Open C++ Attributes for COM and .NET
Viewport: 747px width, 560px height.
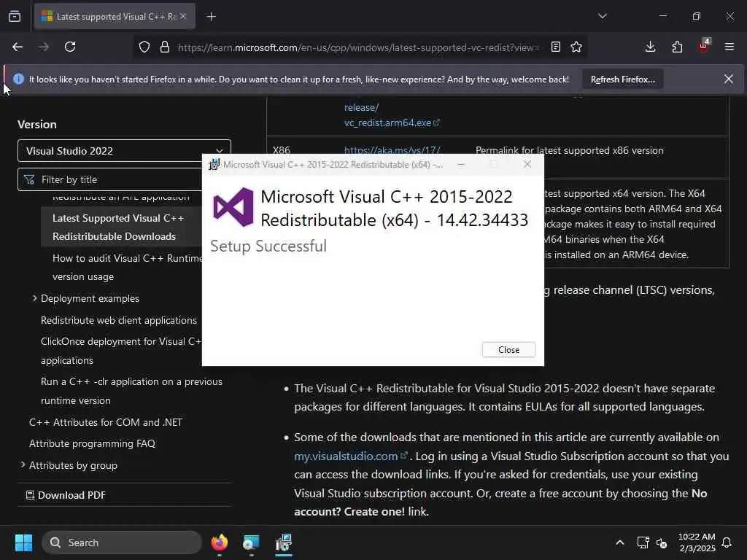click(106, 422)
